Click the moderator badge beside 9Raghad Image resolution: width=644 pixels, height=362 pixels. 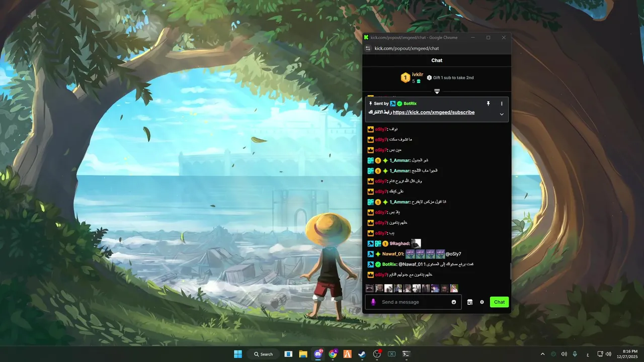(370, 243)
